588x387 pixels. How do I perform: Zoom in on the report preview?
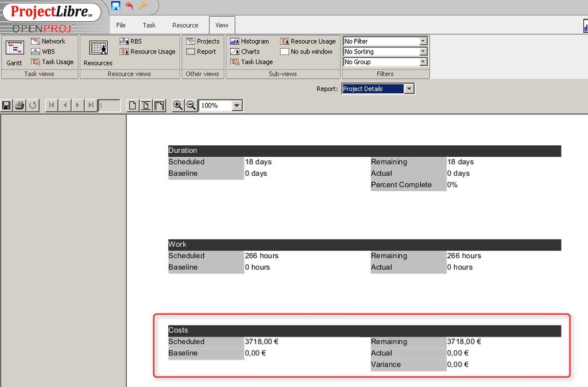[179, 105]
